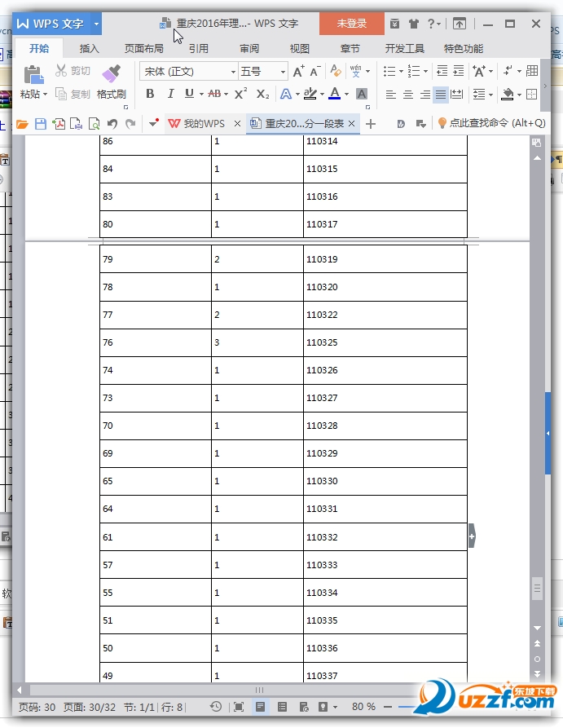Image resolution: width=563 pixels, height=728 pixels.
Task: Toggle Bold formatting
Action: pos(150,94)
